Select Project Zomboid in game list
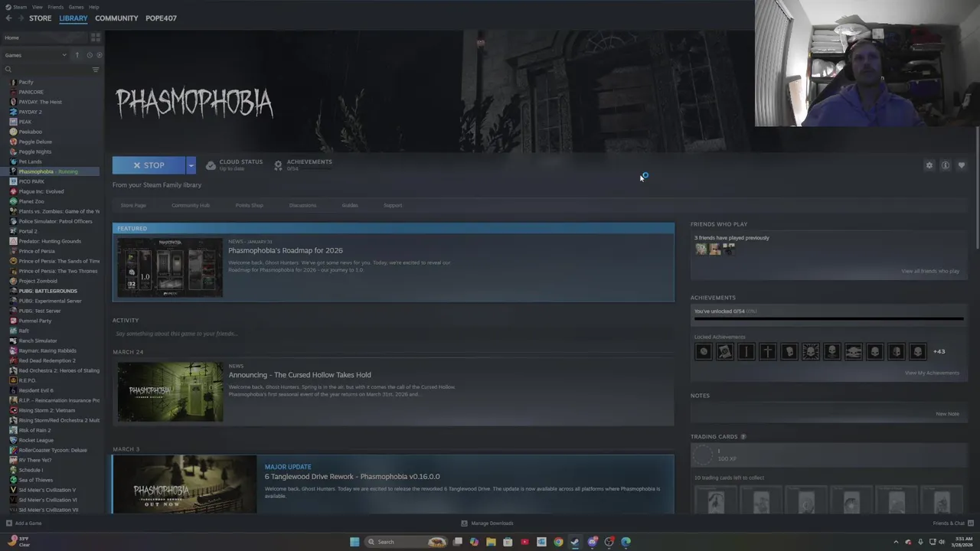Screen dimensions: 980x551 tap(38, 281)
